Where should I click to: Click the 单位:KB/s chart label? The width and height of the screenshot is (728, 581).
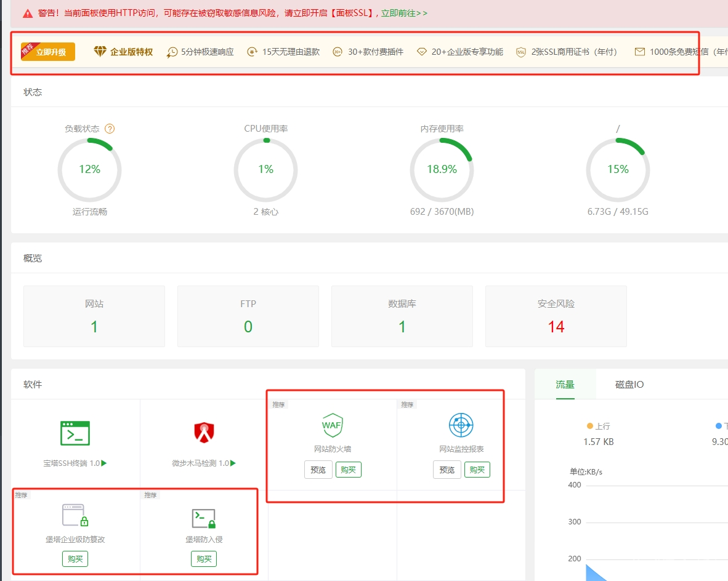pyautogui.click(x=586, y=472)
